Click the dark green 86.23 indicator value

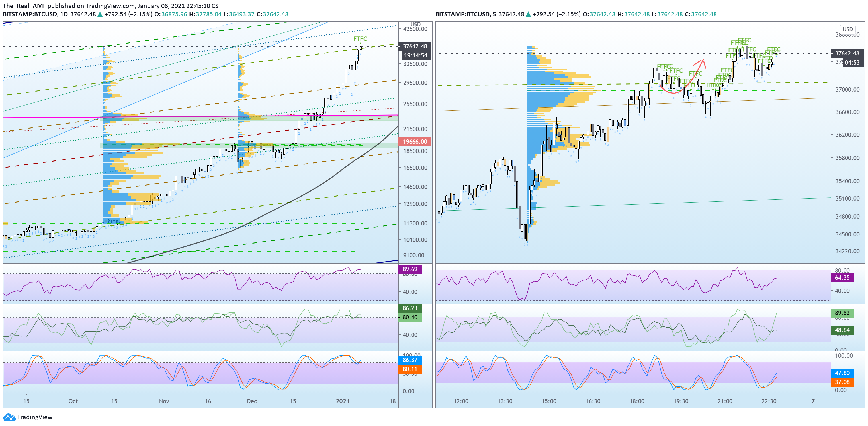point(410,308)
